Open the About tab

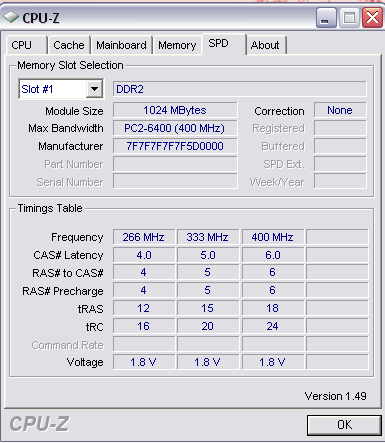point(265,45)
